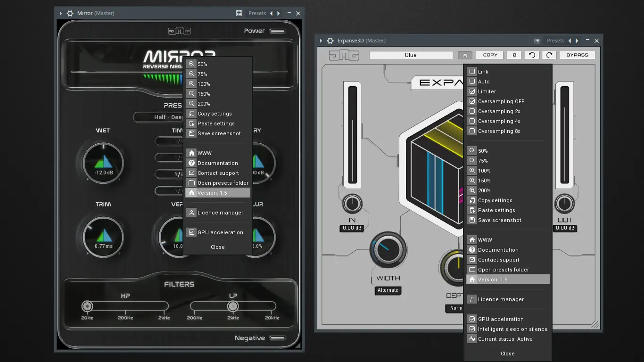Open the Mirror window plugin options gear
The image size is (644, 362).
[70, 13]
